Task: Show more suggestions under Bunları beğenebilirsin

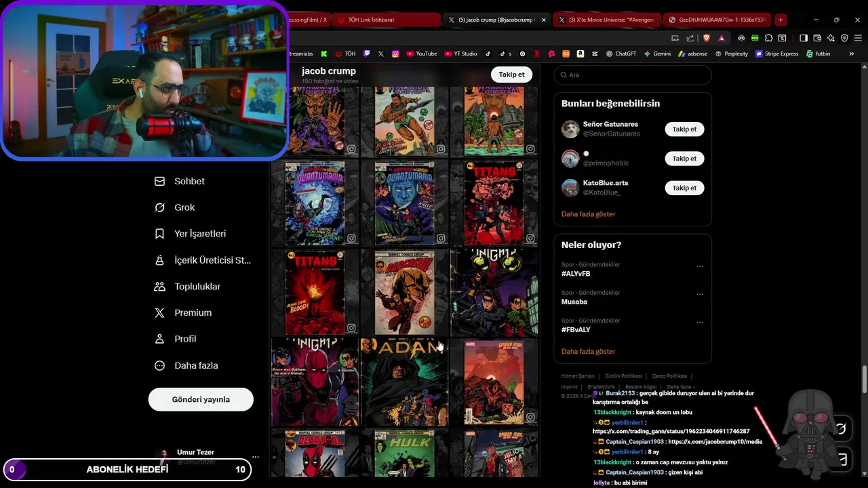Action: pyautogui.click(x=588, y=214)
